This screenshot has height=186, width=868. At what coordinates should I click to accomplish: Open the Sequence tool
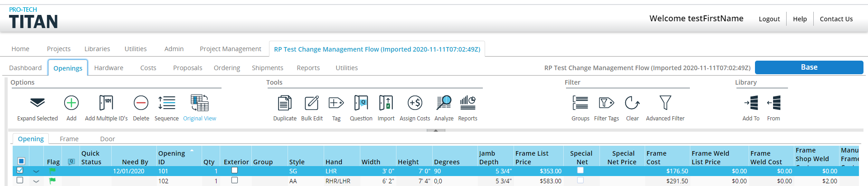click(166, 103)
